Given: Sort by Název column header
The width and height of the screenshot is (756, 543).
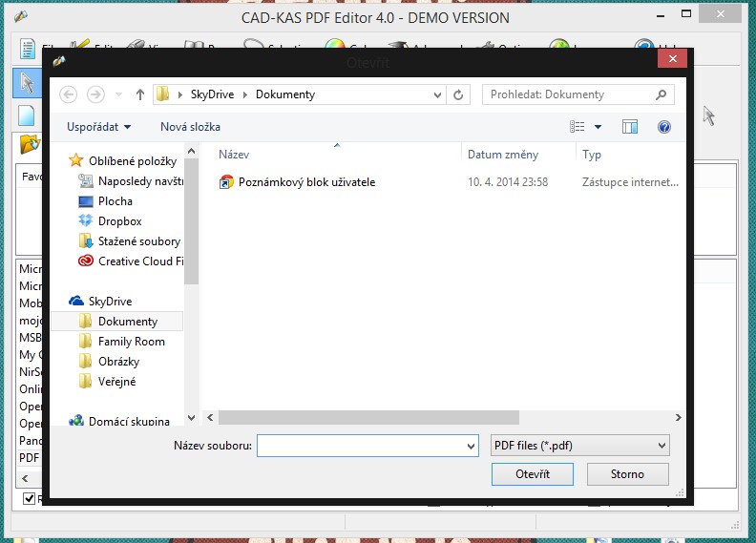Looking at the screenshot, I should [234, 155].
